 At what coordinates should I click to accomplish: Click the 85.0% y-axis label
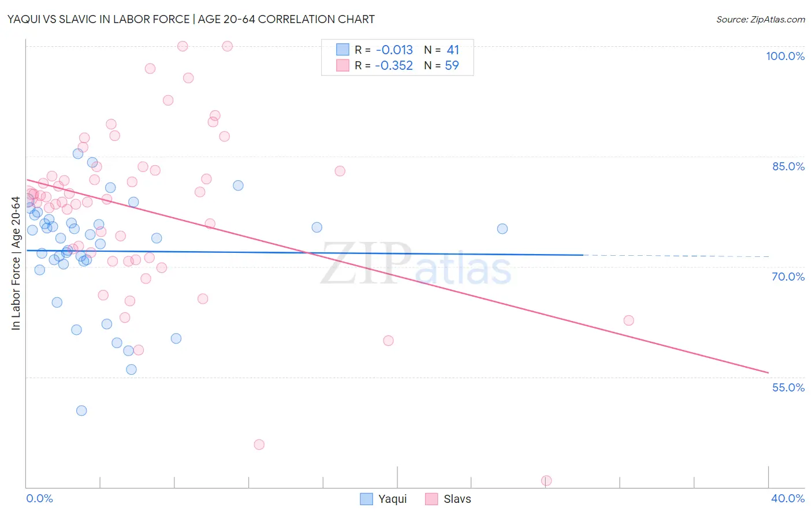(788, 166)
